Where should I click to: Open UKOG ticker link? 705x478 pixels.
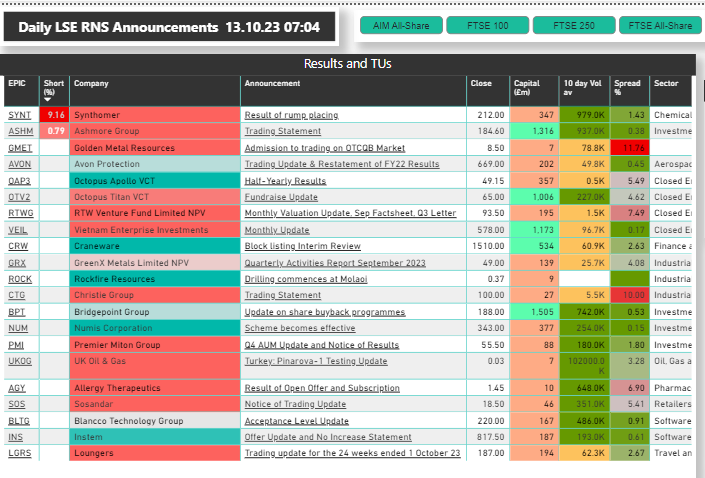(x=20, y=361)
